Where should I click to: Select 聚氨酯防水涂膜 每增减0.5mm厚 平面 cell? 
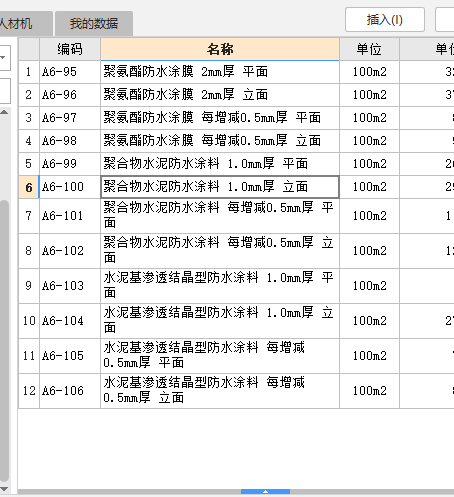coord(220,118)
